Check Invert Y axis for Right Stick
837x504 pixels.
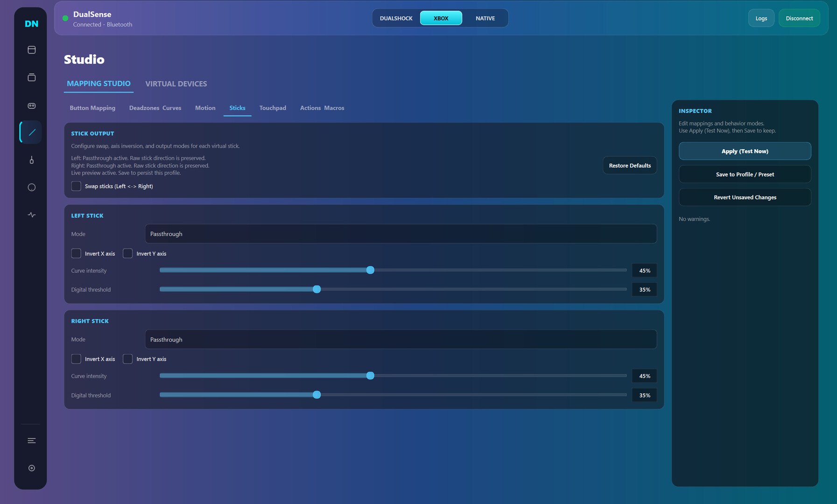[x=127, y=359]
